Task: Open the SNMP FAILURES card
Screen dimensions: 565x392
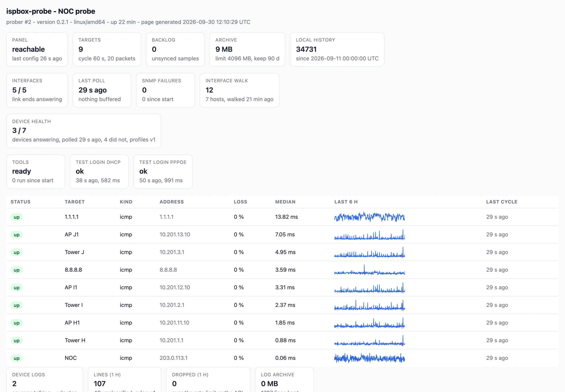Action: (166, 90)
